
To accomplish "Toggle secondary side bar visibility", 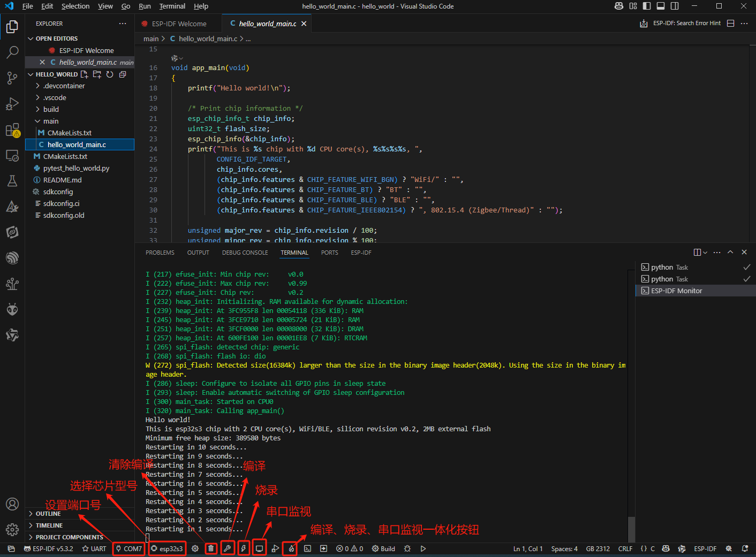I will pos(675,6).
